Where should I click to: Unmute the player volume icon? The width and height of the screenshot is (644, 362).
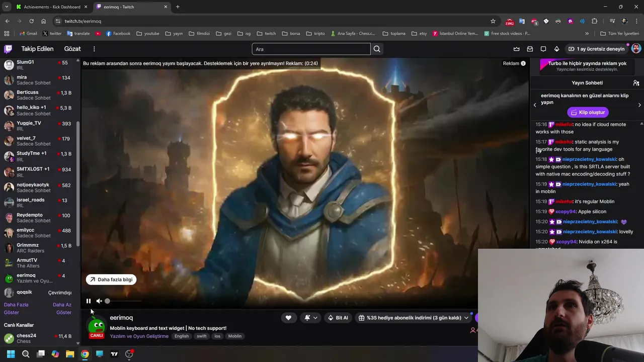point(99,301)
